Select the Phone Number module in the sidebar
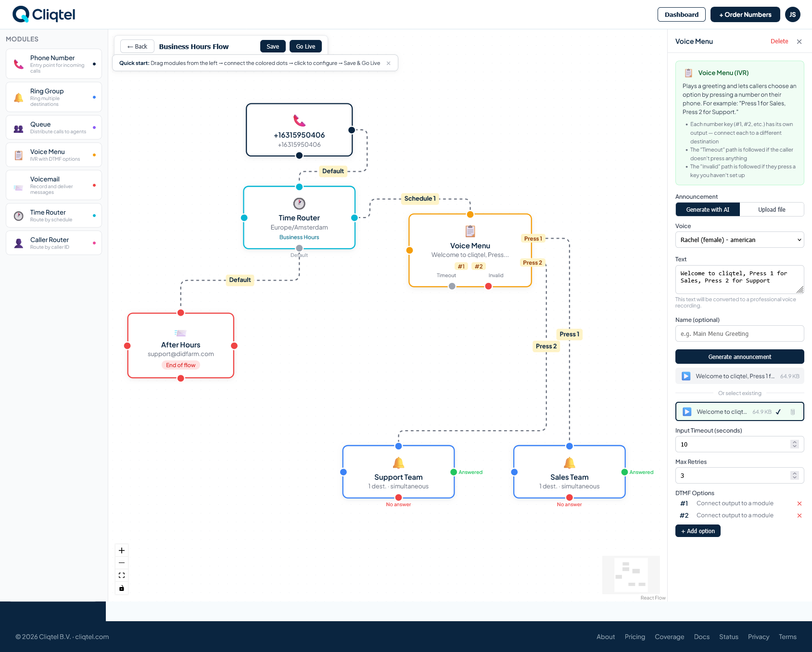This screenshot has height=652, width=812. point(53,64)
